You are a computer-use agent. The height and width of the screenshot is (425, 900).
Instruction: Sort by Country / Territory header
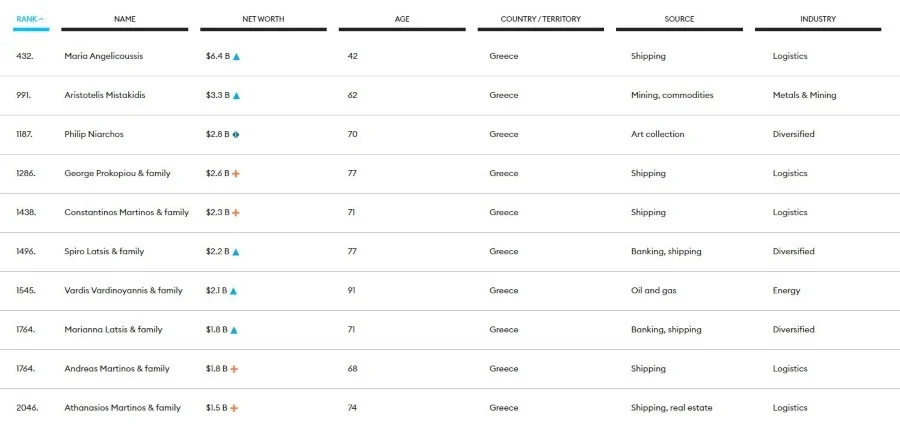click(x=541, y=19)
